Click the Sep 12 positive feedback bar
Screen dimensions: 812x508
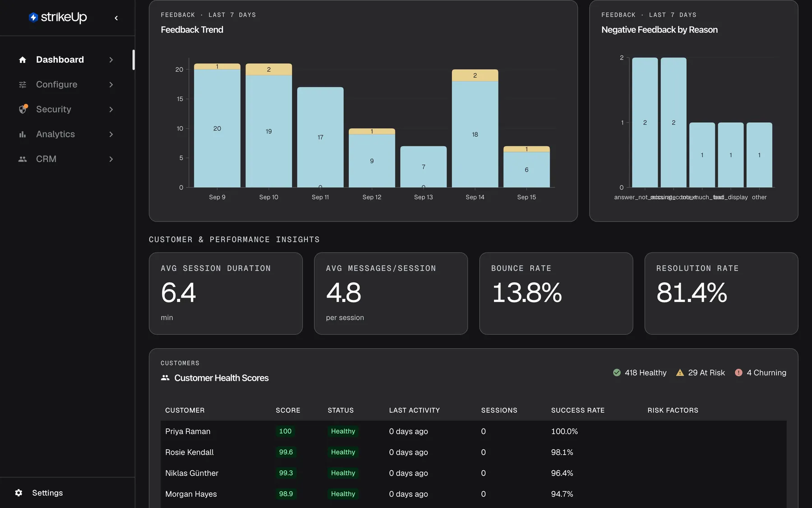372,161
